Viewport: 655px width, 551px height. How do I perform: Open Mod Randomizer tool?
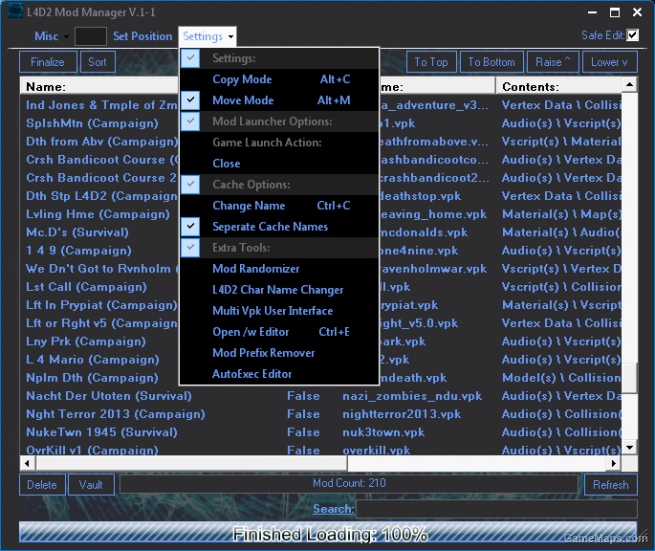[x=279, y=269]
